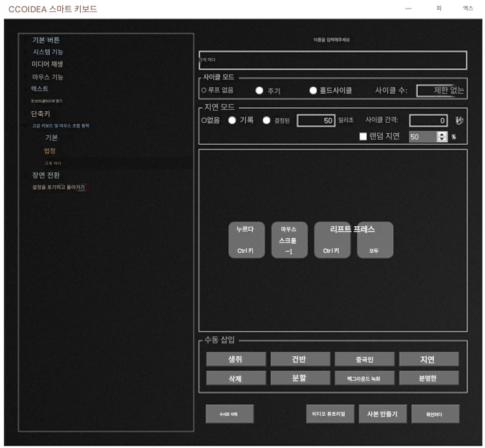Select the '주기' cycle mode radio button
485x448 pixels.
click(x=259, y=91)
